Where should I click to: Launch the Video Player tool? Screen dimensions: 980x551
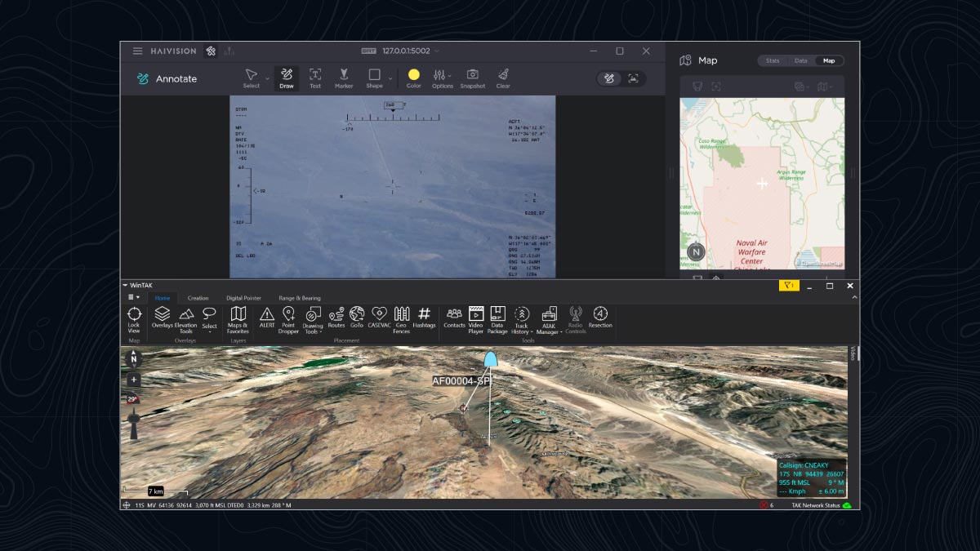pos(475,320)
